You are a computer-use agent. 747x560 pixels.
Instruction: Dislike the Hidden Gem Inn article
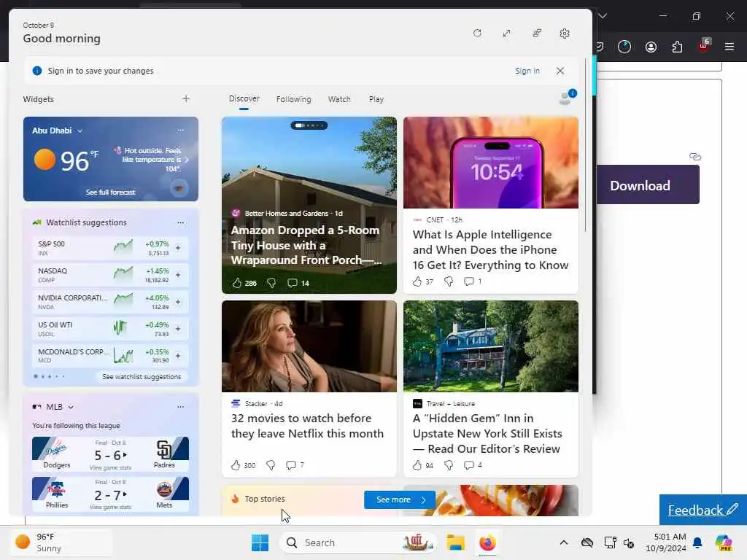pyautogui.click(x=449, y=465)
